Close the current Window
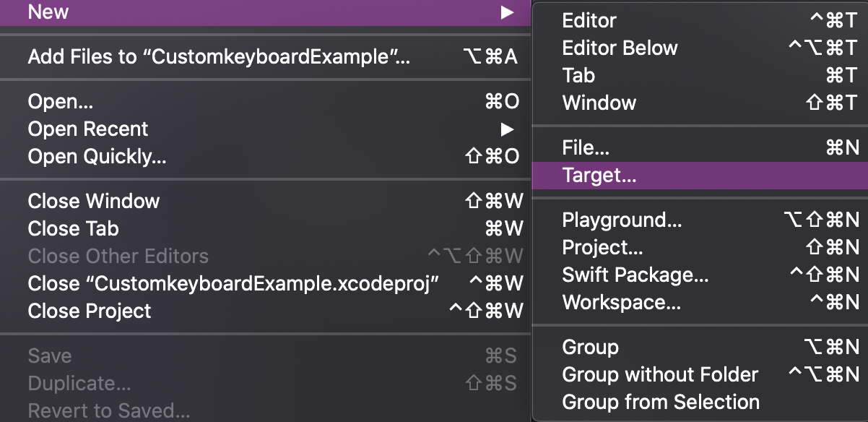868x422 pixels. (92, 201)
